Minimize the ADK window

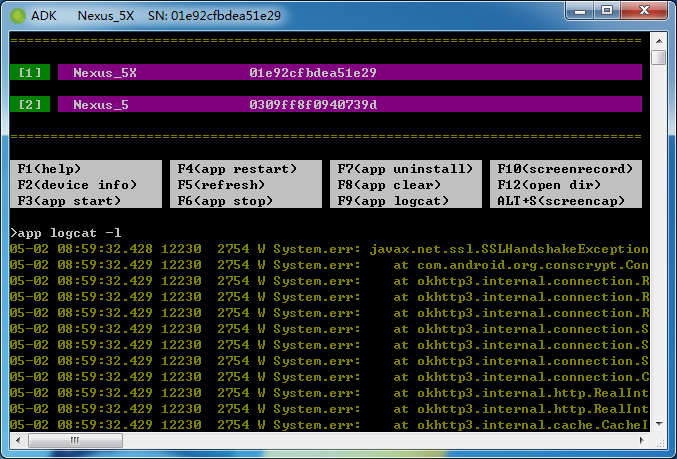point(579,11)
